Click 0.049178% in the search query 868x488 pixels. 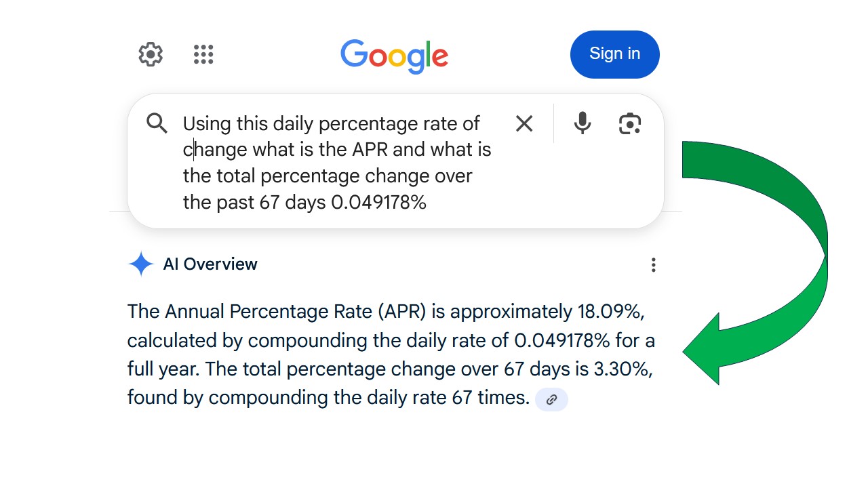pyautogui.click(x=378, y=203)
